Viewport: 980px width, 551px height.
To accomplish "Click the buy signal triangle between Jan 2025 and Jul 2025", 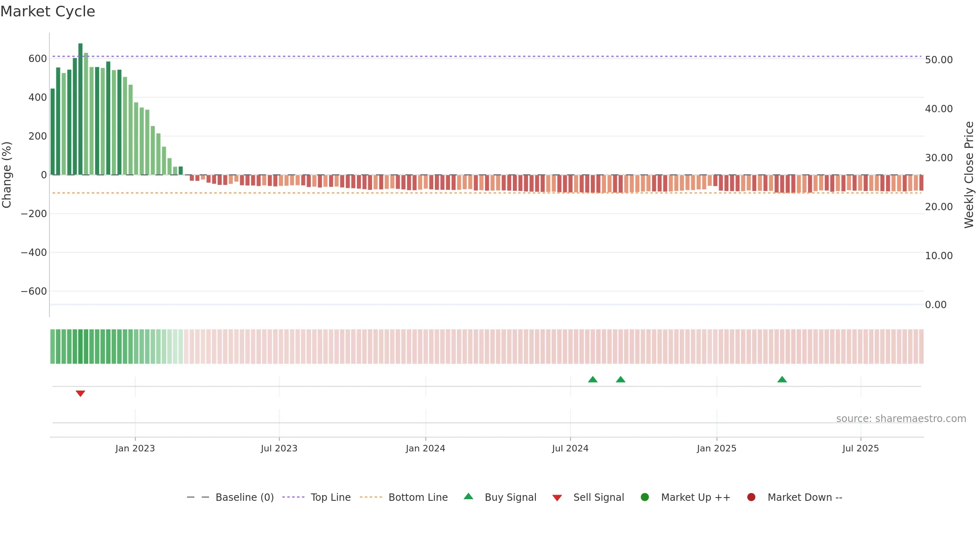I will point(782,379).
